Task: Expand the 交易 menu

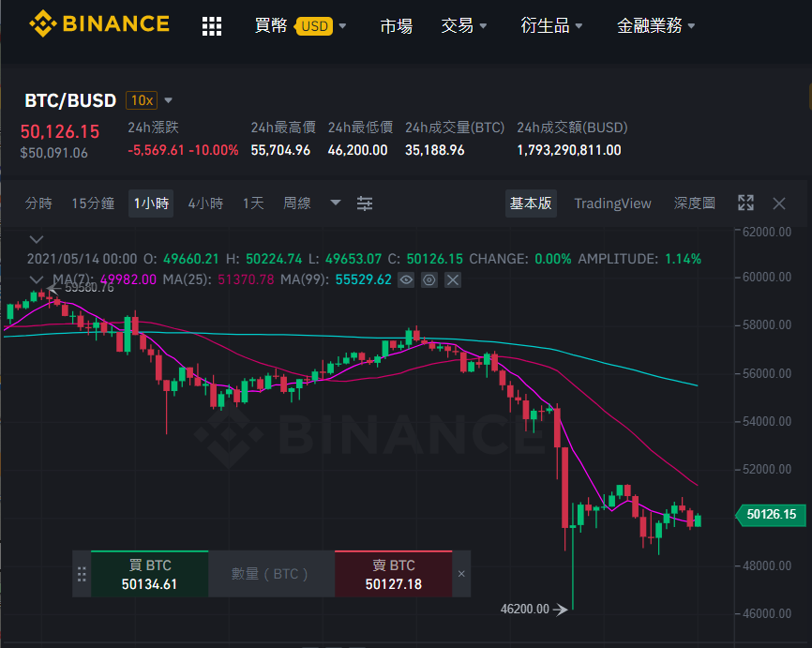Action: coord(463,25)
